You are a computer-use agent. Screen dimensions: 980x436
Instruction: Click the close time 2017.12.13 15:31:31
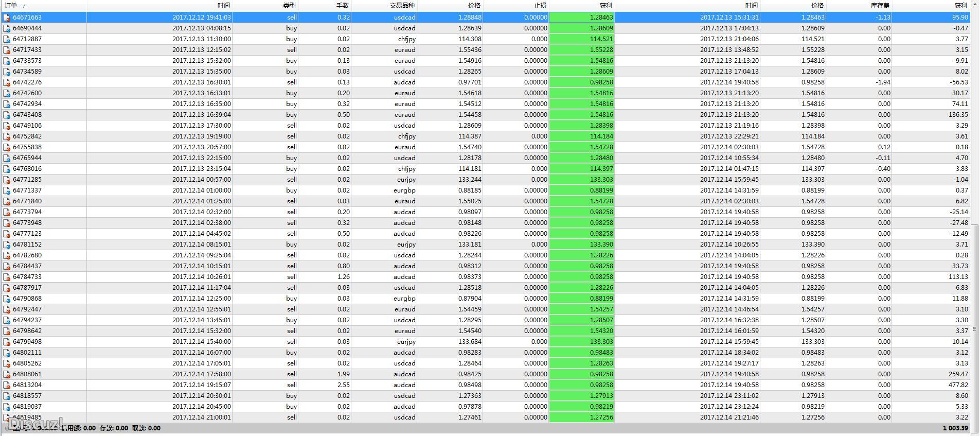tap(729, 18)
